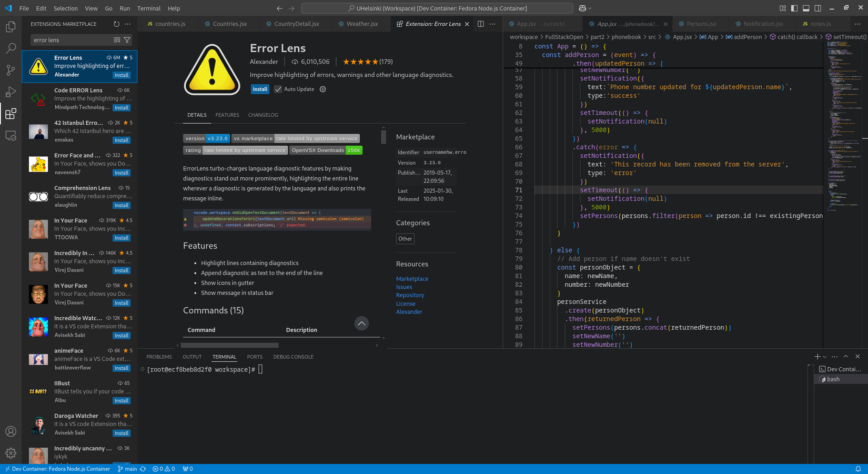
Task: Open the Run and Debug view
Action: [11, 92]
